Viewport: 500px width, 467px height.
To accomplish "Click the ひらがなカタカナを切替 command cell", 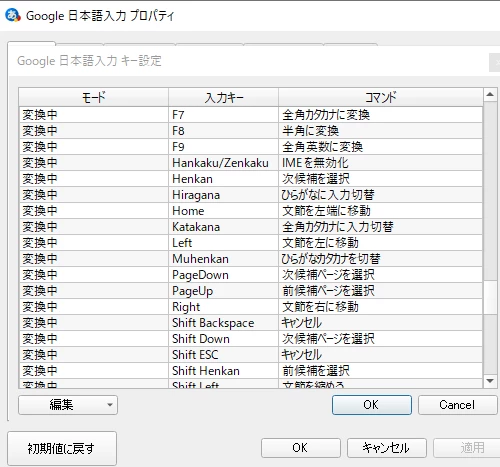I will click(381, 259).
